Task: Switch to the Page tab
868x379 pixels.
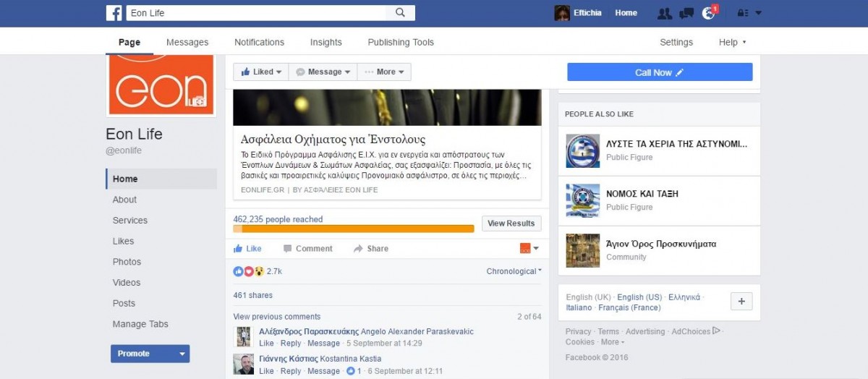Action: point(129,42)
